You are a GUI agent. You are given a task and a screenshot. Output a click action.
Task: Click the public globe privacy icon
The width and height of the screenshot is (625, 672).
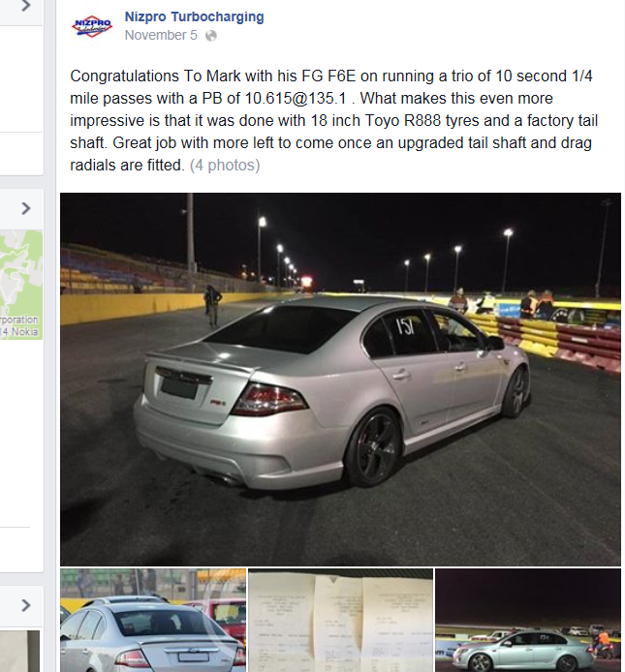(210, 36)
